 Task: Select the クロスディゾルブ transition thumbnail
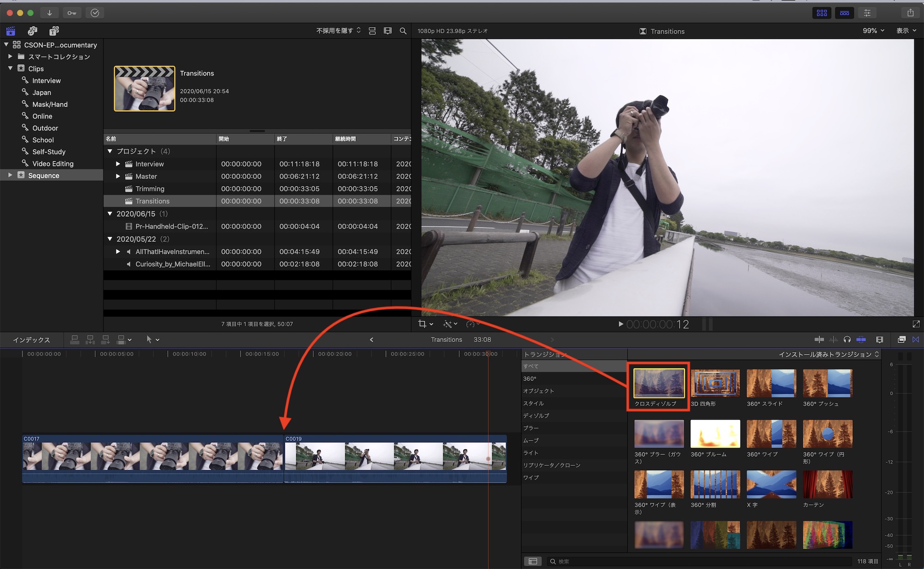click(x=659, y=383)
